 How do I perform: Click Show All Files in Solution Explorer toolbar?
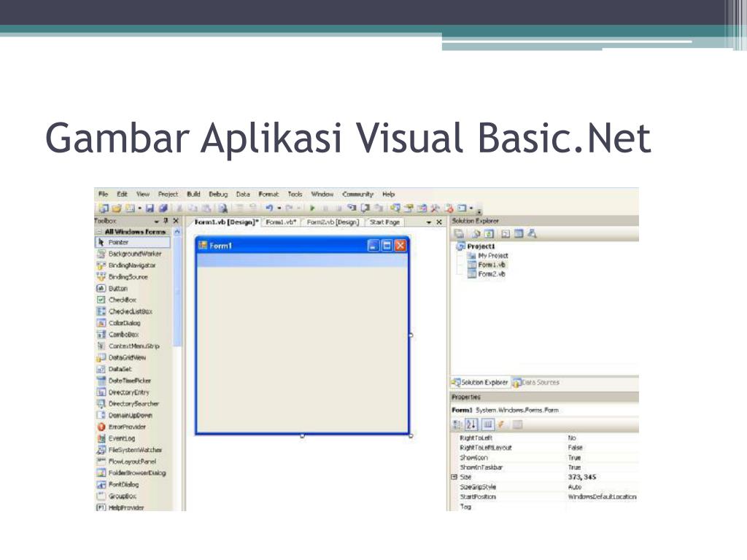(475, 234)
